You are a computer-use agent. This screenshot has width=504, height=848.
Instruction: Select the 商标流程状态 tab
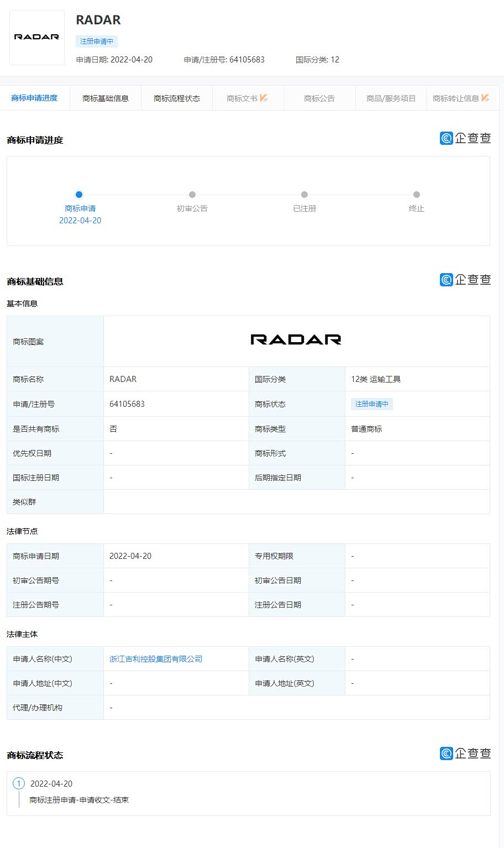click(176, 98)
